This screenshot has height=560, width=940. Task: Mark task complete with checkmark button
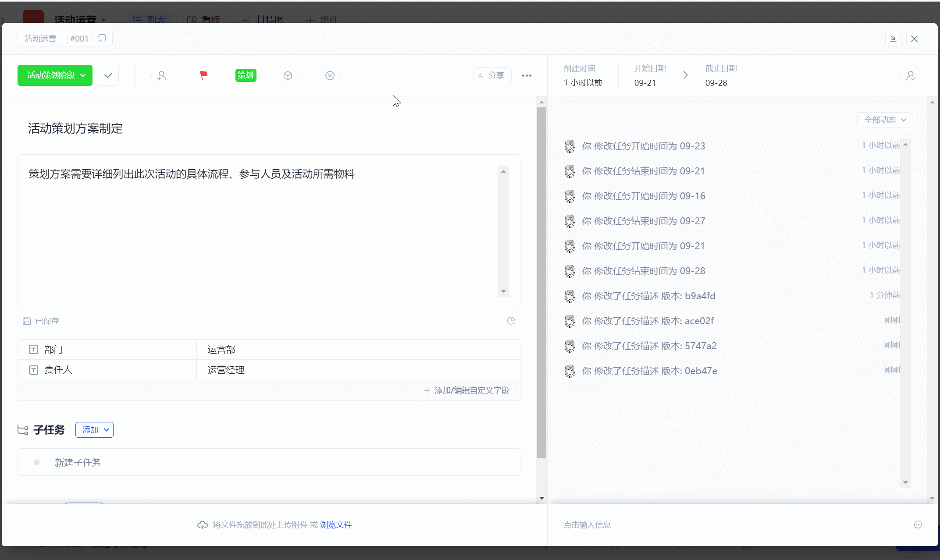coord(108,75)
